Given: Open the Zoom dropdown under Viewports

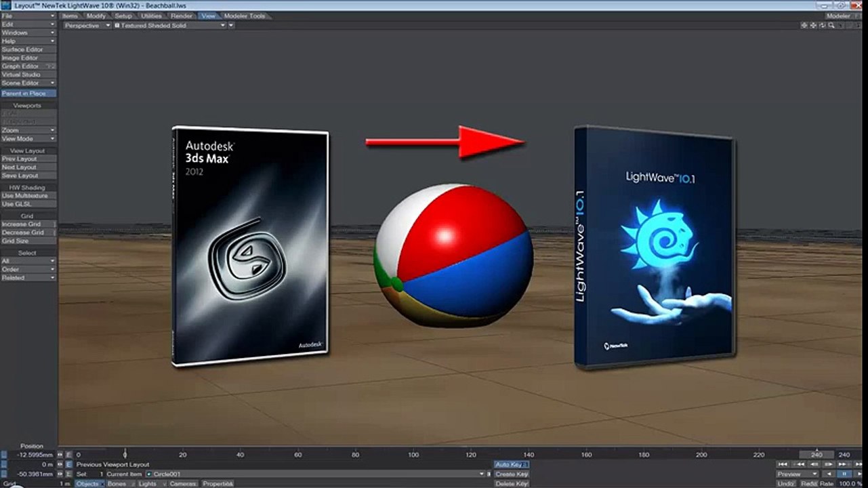Looking at the screenshot, I should (x=28, y=130).
